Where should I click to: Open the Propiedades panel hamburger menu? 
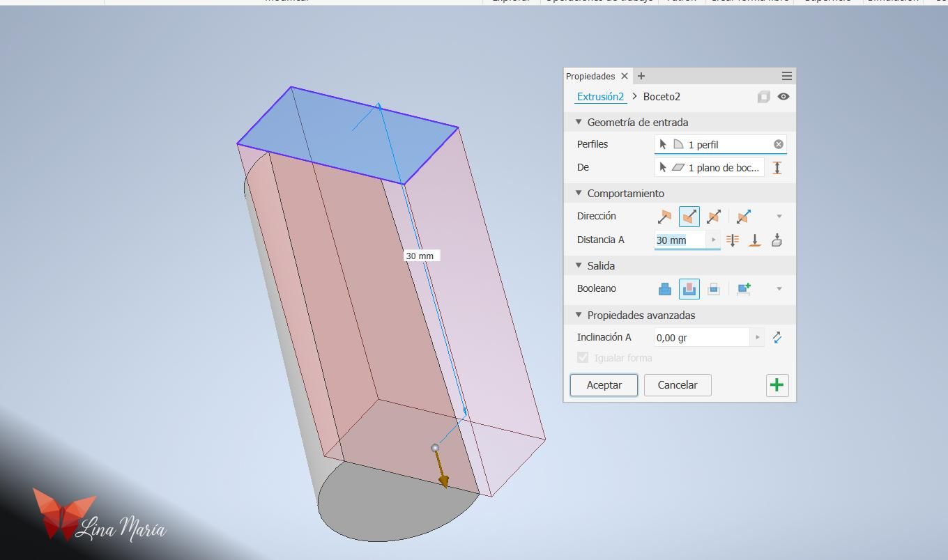[787, 76]
